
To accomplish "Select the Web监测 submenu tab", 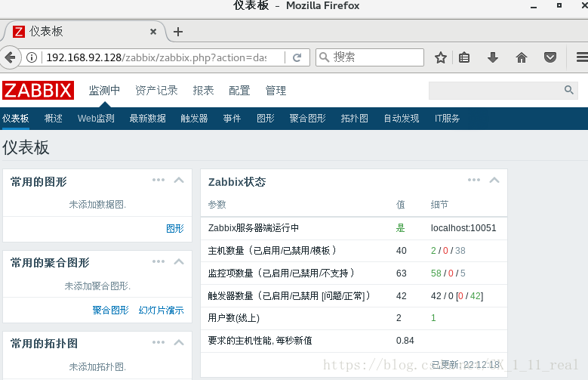I will tap(96, 119).
